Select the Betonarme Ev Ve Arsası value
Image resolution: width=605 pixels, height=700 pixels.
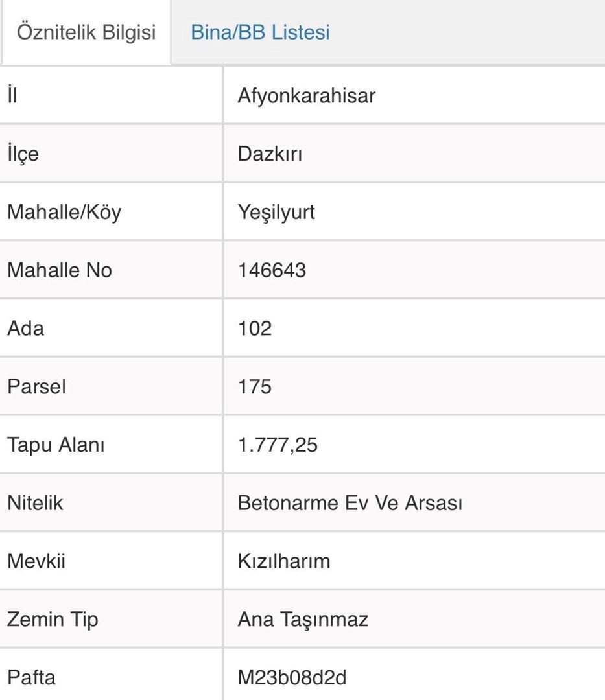(x=350, y=503)
